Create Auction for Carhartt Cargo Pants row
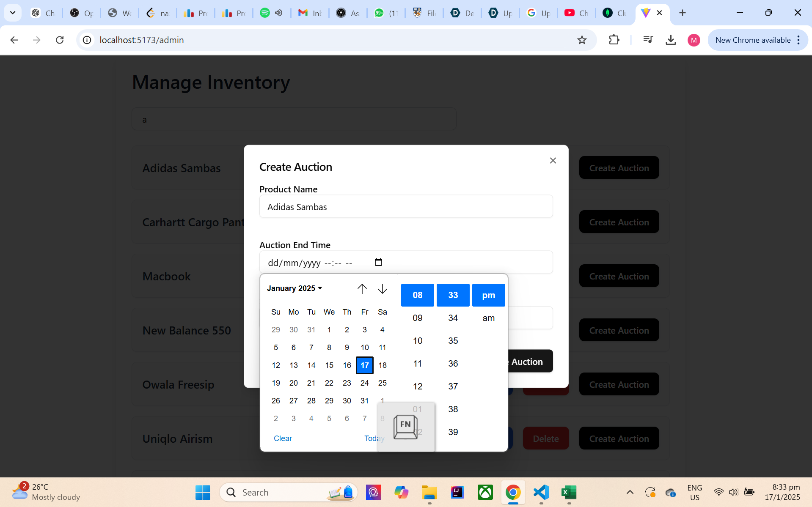 point(619,222)
